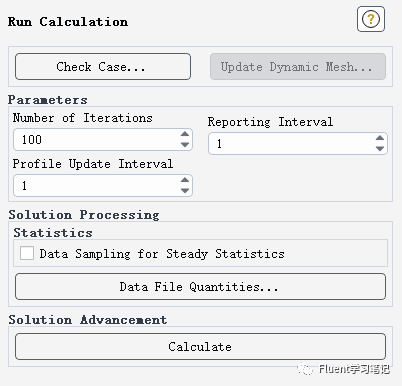Open the Run Calculation help icon
Viewport: 402px width, 386px height.
click(371, 19)
